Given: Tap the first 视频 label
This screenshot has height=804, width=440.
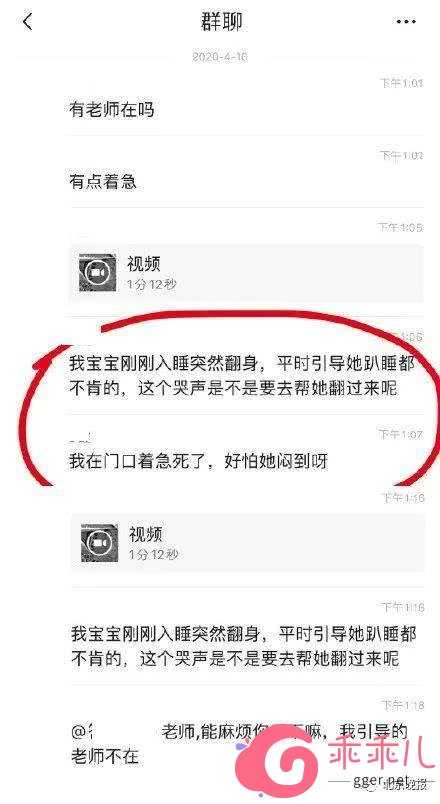Looking at the screenshot, I should click(x=144, y=264).
